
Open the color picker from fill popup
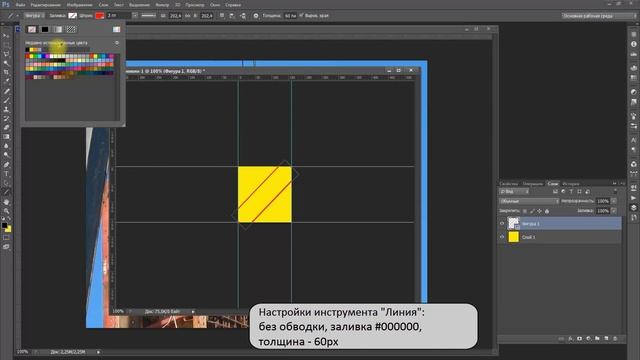[117, 29]
